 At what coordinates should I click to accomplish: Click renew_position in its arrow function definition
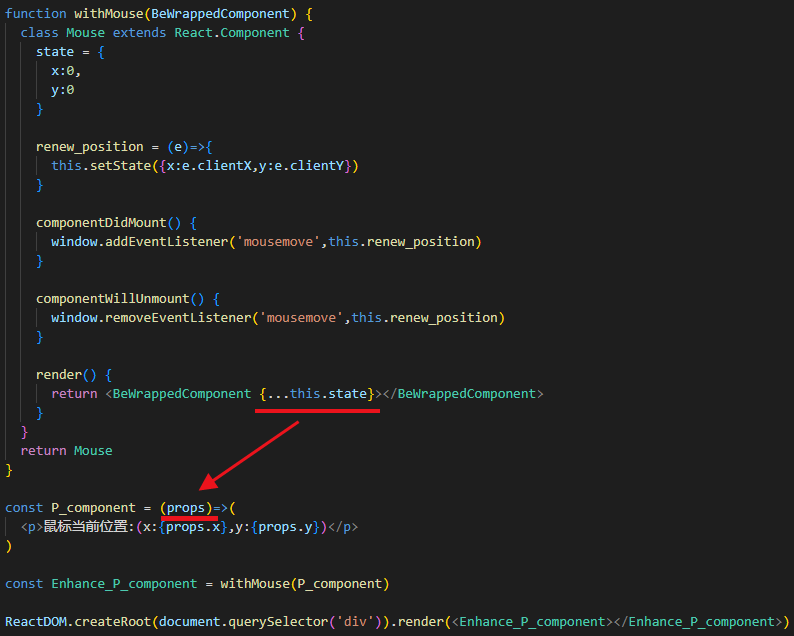90,147
